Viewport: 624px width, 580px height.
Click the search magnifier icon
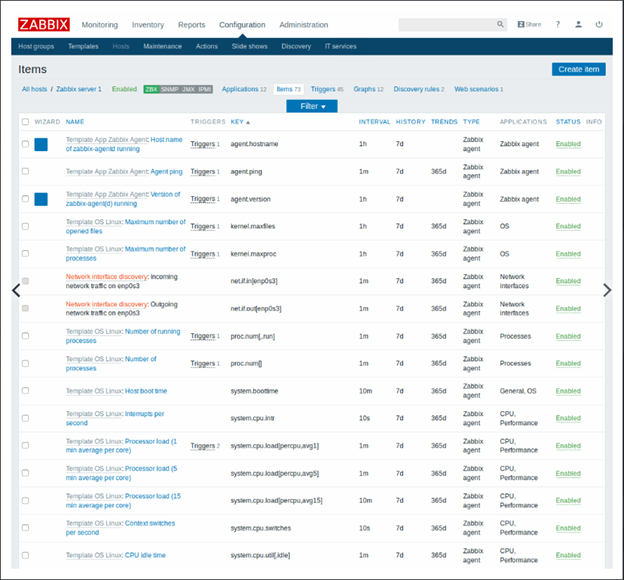[500, 24]
